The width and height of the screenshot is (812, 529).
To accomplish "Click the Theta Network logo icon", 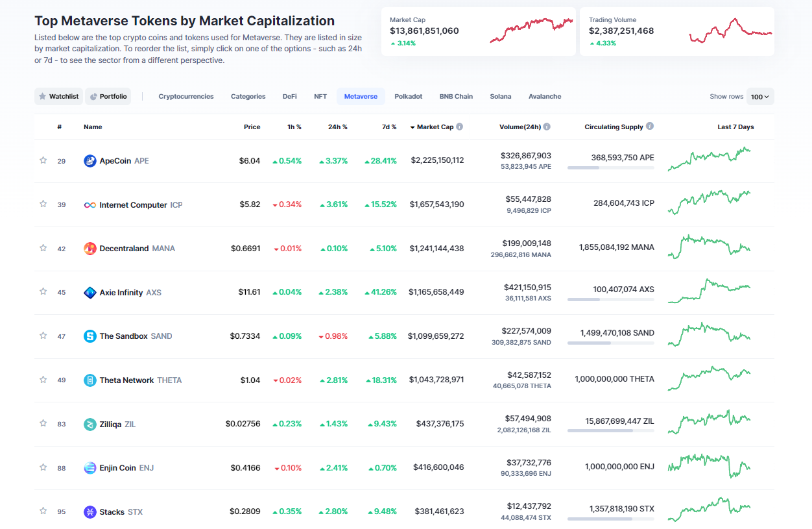I will click(x=90, y=380).
